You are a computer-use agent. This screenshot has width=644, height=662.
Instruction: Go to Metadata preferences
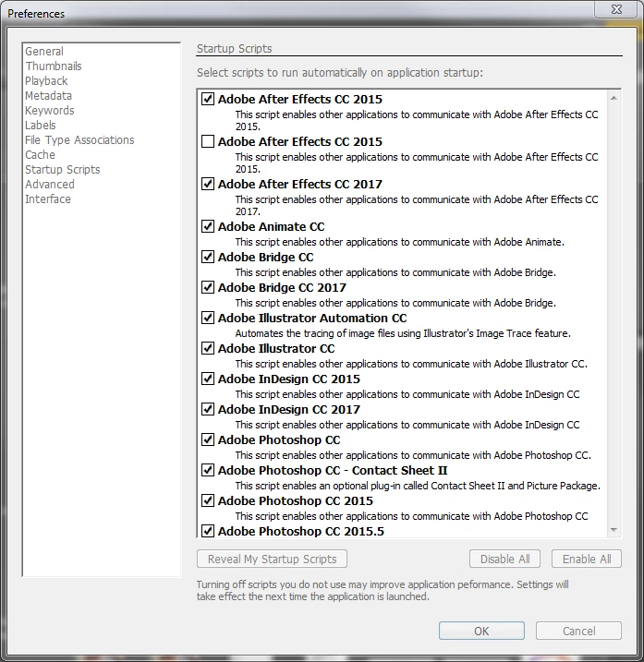coord(48,96)
